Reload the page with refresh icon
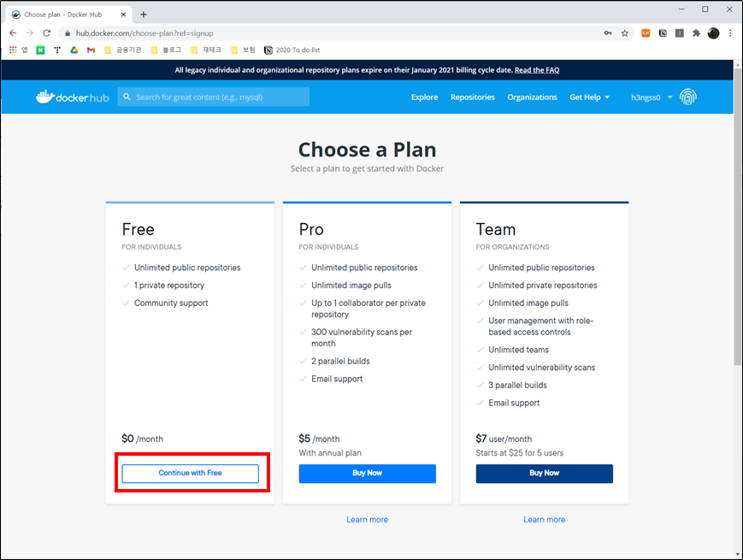743x560 pixels. point(46,33)
